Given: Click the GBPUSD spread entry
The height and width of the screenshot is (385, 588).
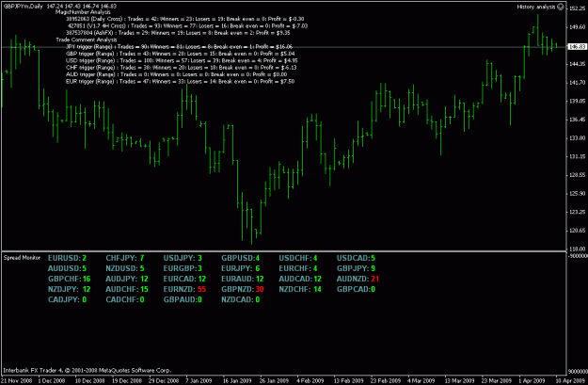Looking at the screenshot, I should tap(241, 258).
